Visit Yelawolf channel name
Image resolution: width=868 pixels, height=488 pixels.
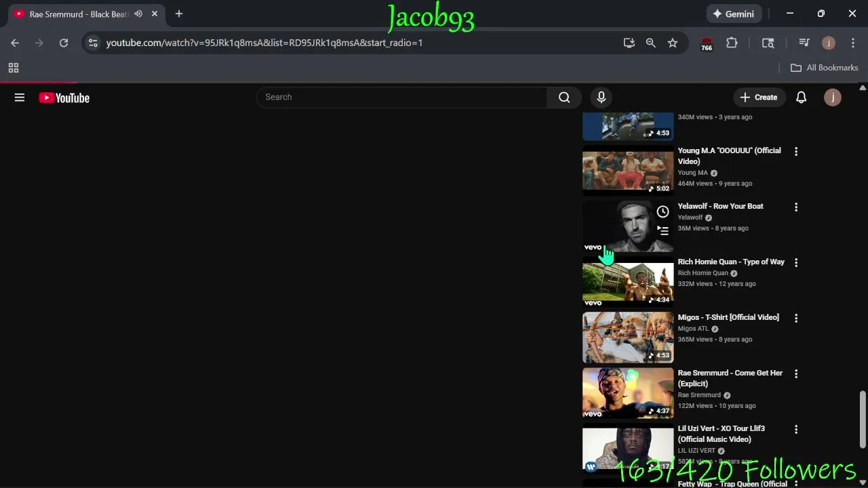pyautogui.click(x=690, y=218)
